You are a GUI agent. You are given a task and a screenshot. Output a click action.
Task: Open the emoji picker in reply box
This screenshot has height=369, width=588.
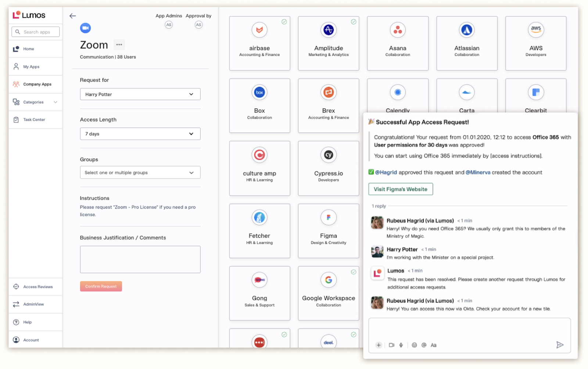pyautogui.click(x=414, y=345)
